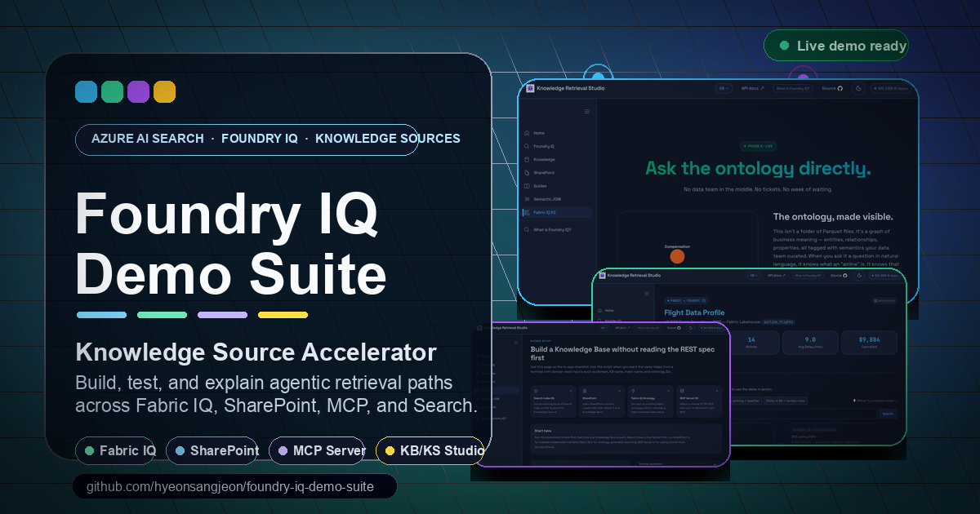Select Knowledge in the top window sidebar

[539, 159]
